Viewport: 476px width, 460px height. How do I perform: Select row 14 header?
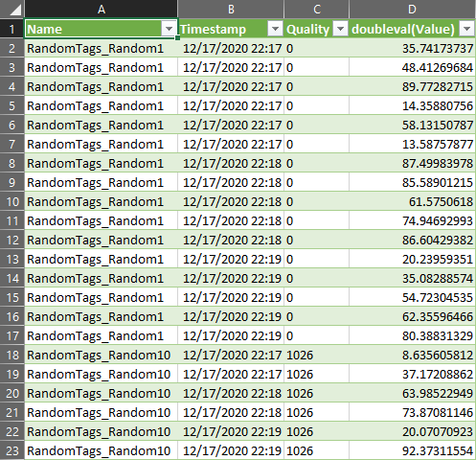(12, 278)
